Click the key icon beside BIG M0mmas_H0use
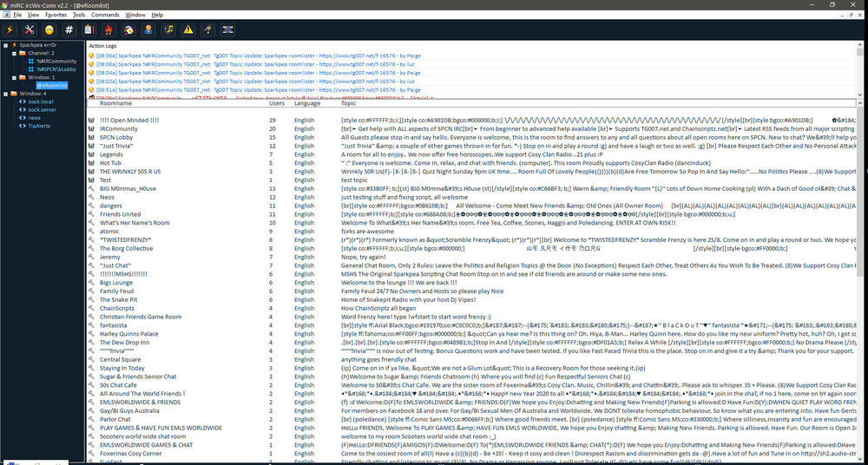This screenshot has height=465, width=868. [91, 189]
